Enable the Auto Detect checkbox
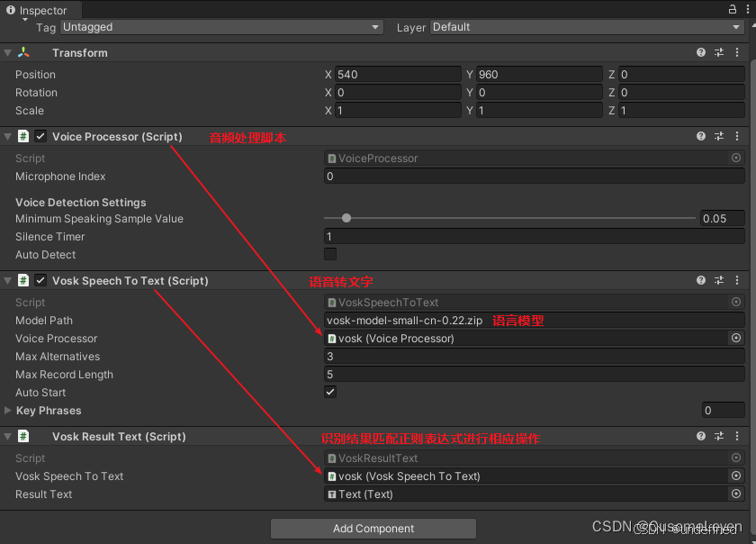 click(x=330, y=254)
